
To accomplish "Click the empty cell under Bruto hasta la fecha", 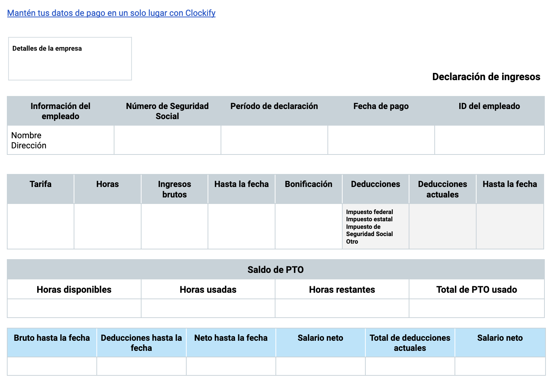I will pyautogui.click(x=52, y=366).
